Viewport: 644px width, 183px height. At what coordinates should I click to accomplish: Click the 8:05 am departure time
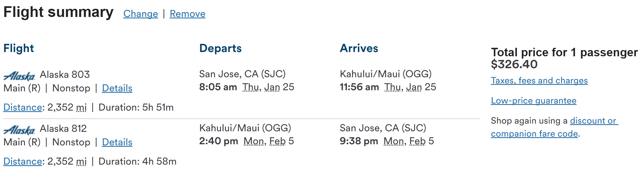[x=218, y=87]
